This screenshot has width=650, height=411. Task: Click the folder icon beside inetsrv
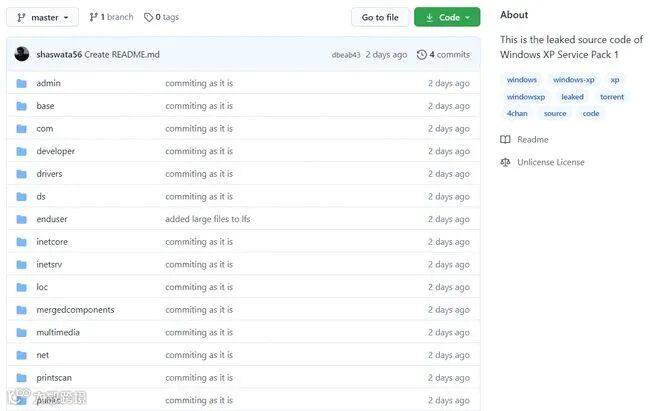coord(22,265)
